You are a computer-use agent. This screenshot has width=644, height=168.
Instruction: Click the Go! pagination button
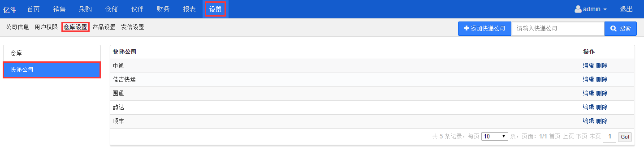(x=625, y=137)
